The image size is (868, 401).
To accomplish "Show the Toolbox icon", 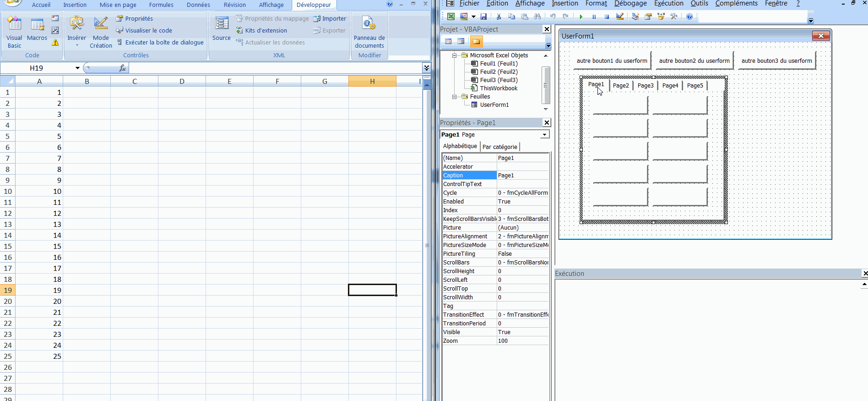I will 674,16.
